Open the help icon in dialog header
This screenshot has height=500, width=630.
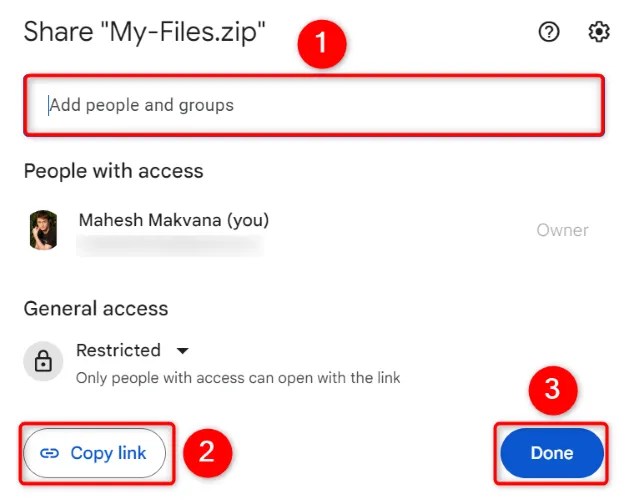[x=548, y=32]
